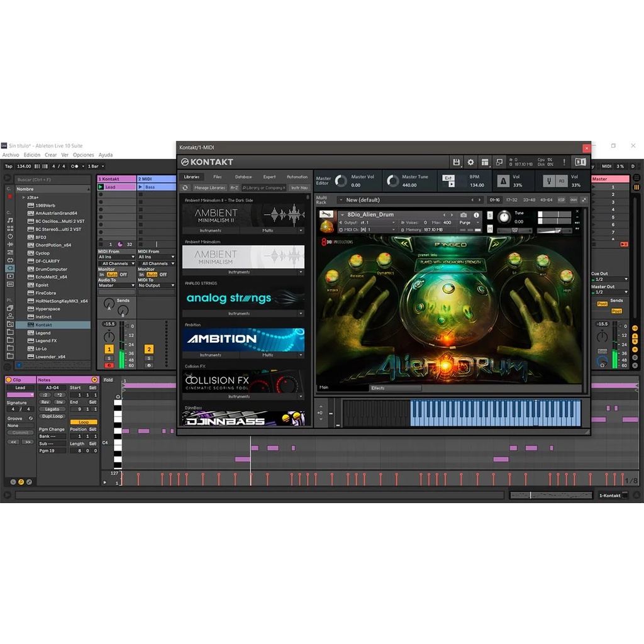Click Dupl.Loop button in Notes box
Screen dimensions: 644x644
(52, 416)
